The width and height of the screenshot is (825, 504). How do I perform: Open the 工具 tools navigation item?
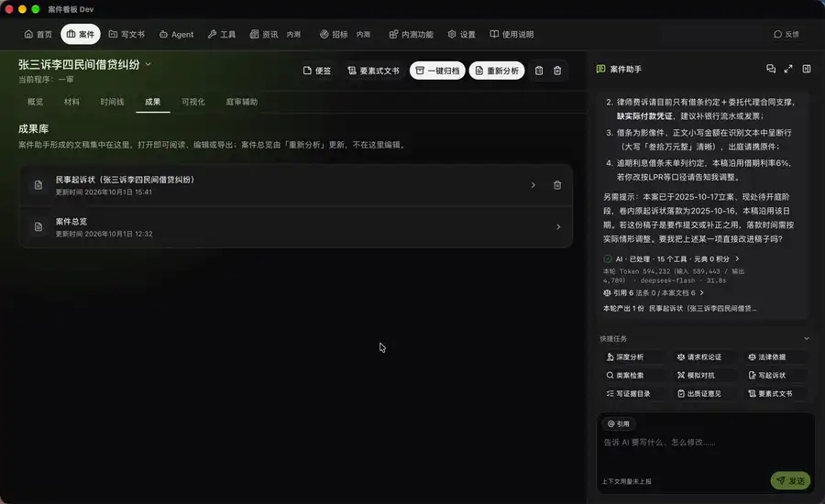click(222, 34)
